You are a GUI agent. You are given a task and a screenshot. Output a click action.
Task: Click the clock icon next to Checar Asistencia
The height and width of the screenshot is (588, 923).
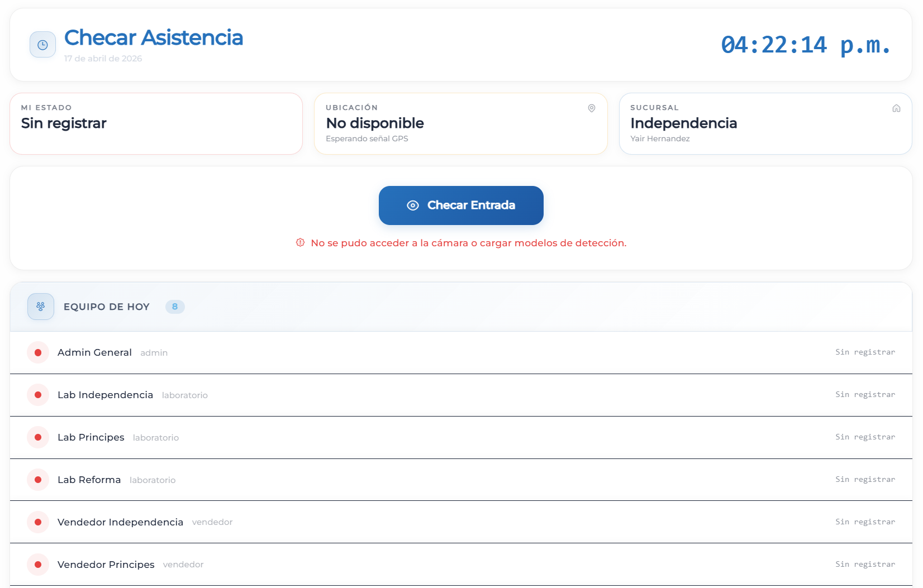point(42,44)
